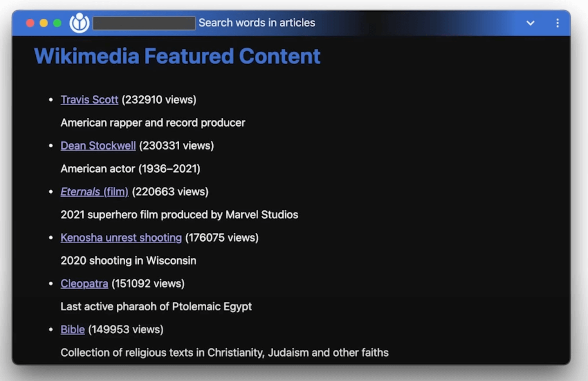Image resolution: width=588 pixels, height=381 pixels.
Task: Click the '(176075 views)' count
Action: click(x=222, y=237)
